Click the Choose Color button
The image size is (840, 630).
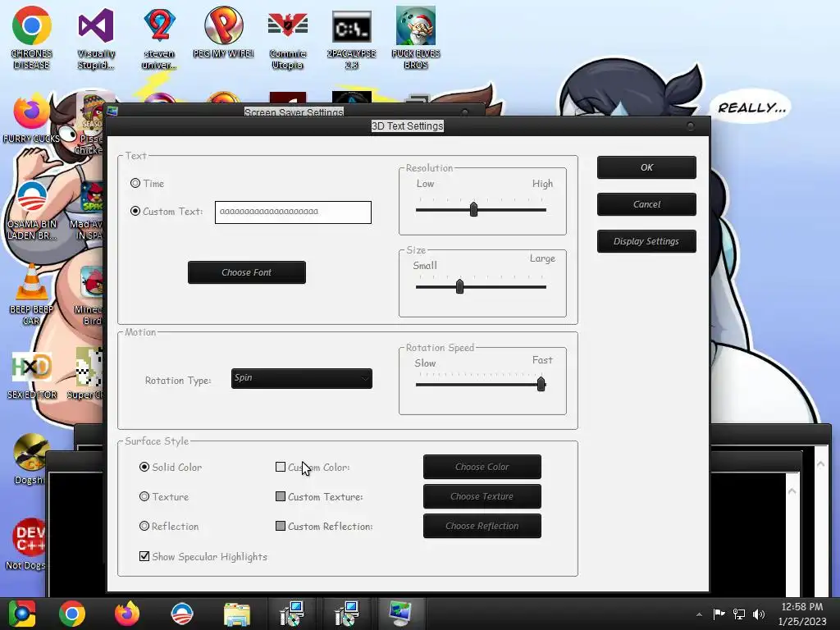pos(482,467)
